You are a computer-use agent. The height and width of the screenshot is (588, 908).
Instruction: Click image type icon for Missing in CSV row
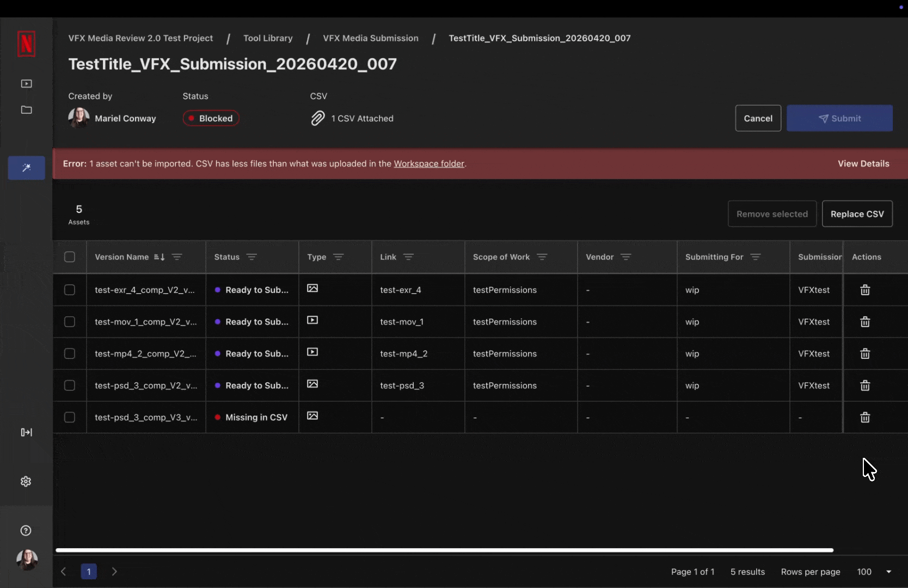pos(312,416)
